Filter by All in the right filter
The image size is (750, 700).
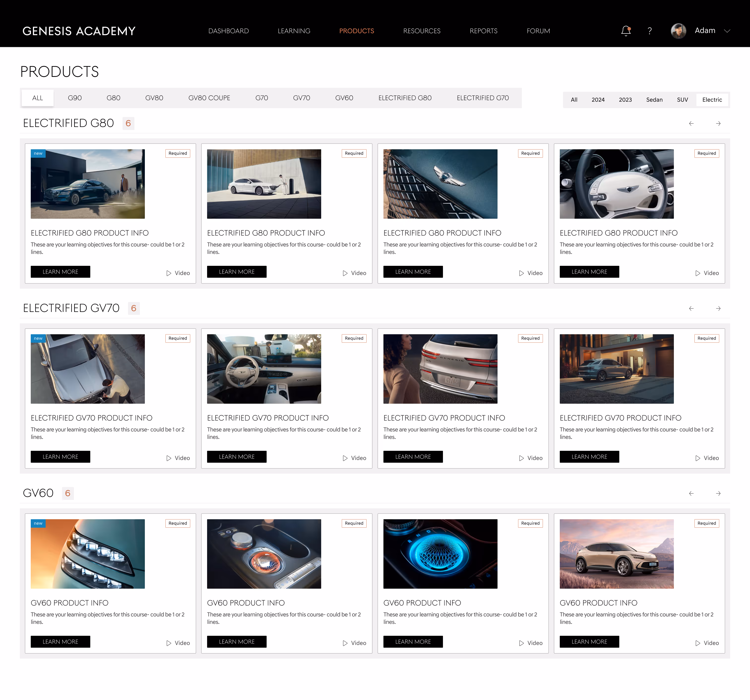point(574,100)
